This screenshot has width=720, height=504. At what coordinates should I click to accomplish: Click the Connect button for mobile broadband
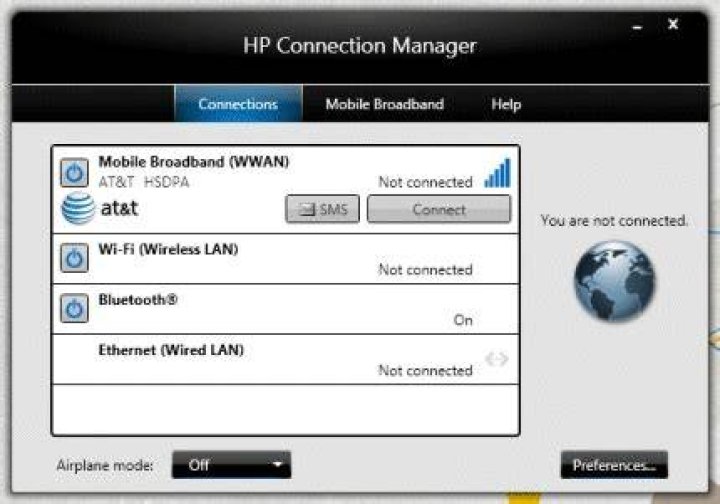click(x=439, y=209)
